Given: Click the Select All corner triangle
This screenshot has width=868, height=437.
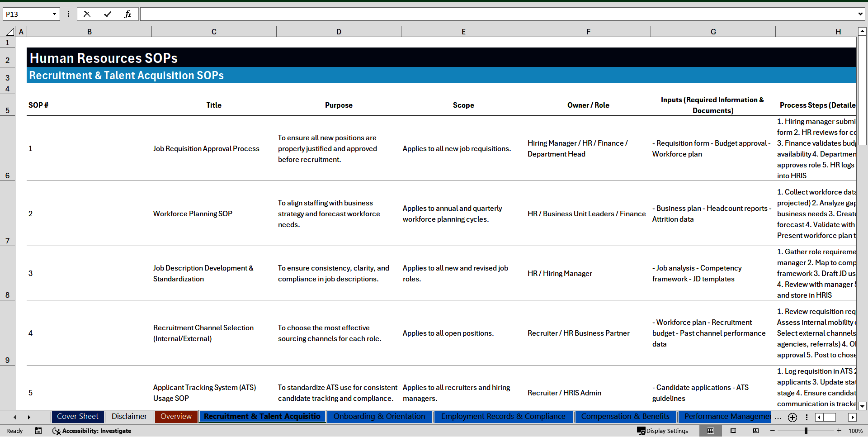Looking at the screenshot, I should pos(10,32).
